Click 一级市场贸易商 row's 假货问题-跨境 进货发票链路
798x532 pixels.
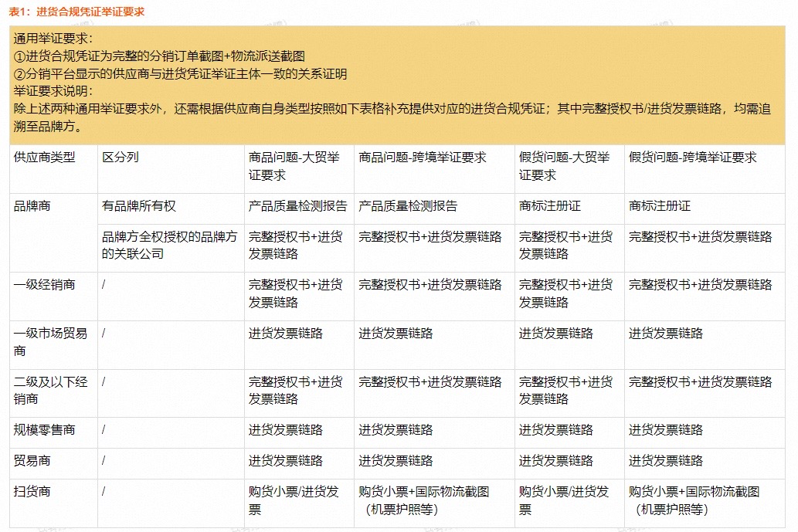coord(666,333)
